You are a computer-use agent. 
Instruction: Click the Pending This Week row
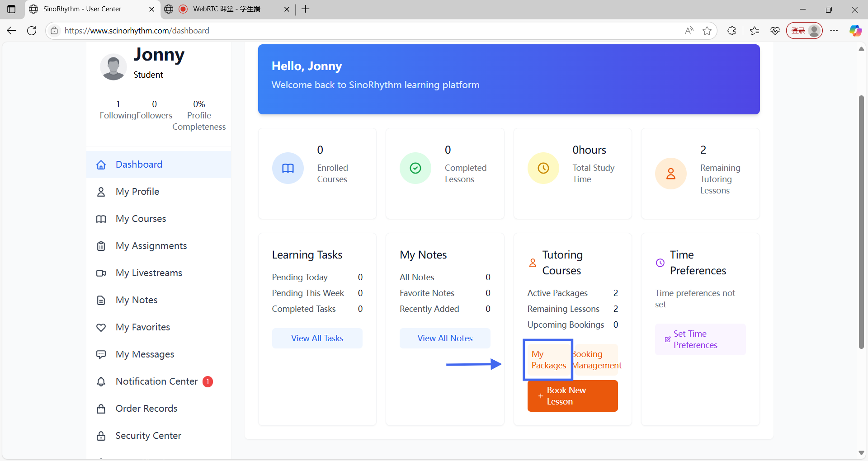(317, 293)
